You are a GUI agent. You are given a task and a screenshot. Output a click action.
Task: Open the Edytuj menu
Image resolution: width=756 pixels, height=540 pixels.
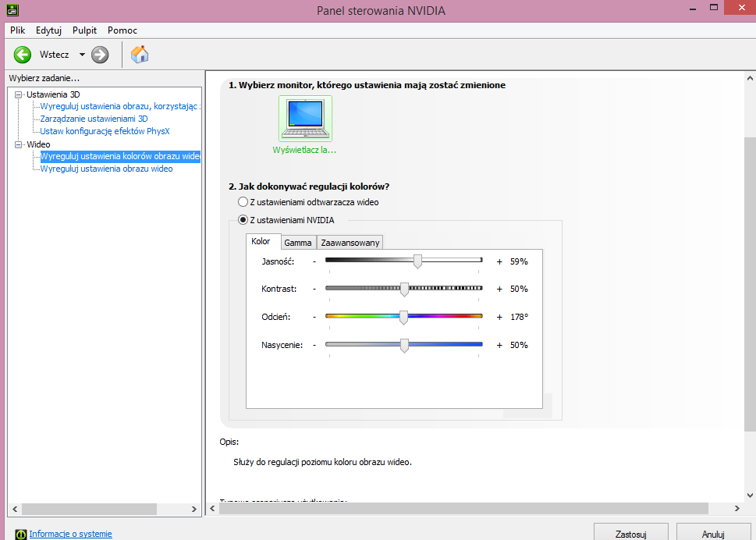(48, 30)
